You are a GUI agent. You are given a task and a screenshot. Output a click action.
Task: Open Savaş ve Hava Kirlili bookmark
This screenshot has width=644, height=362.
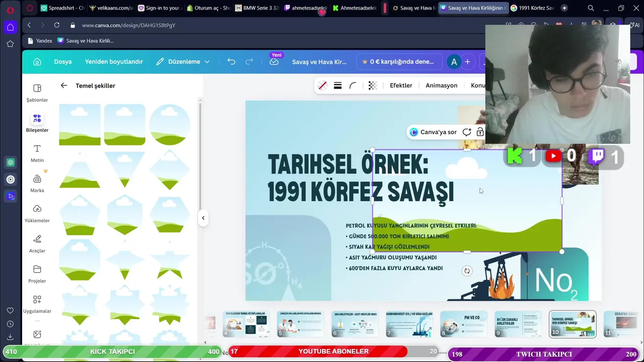[x=86, y=41]
